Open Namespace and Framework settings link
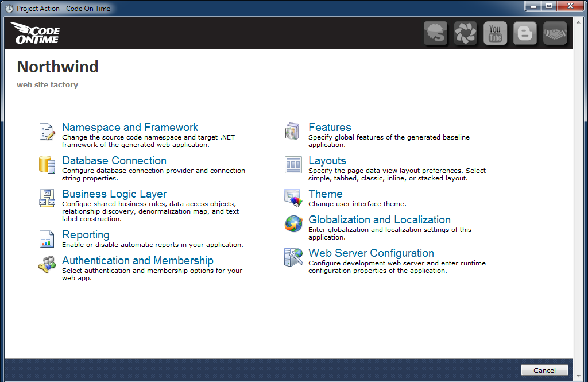 130,127
